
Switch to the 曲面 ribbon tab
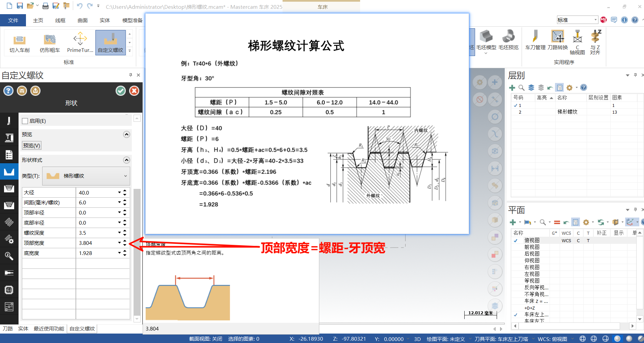point(83,20)
